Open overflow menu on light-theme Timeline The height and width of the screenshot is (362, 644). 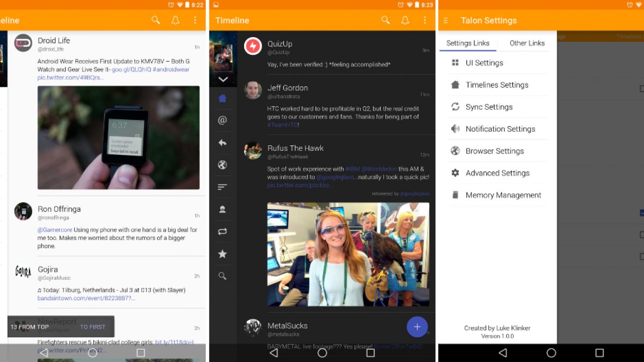pos(195,20)
